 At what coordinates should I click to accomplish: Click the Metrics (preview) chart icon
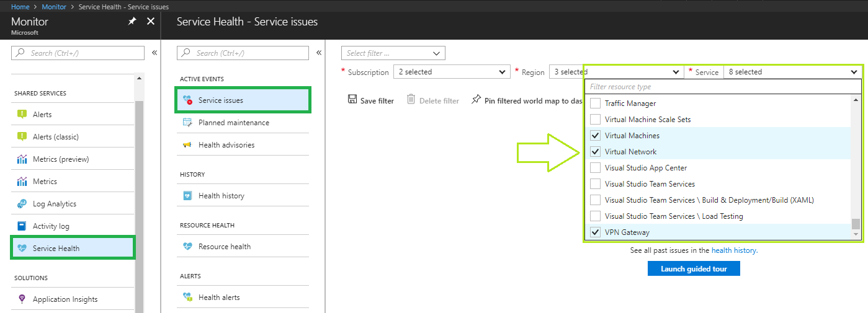22,159
